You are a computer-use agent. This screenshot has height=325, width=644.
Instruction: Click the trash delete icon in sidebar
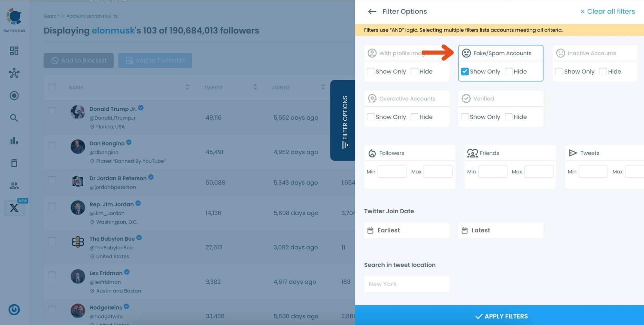14,163
